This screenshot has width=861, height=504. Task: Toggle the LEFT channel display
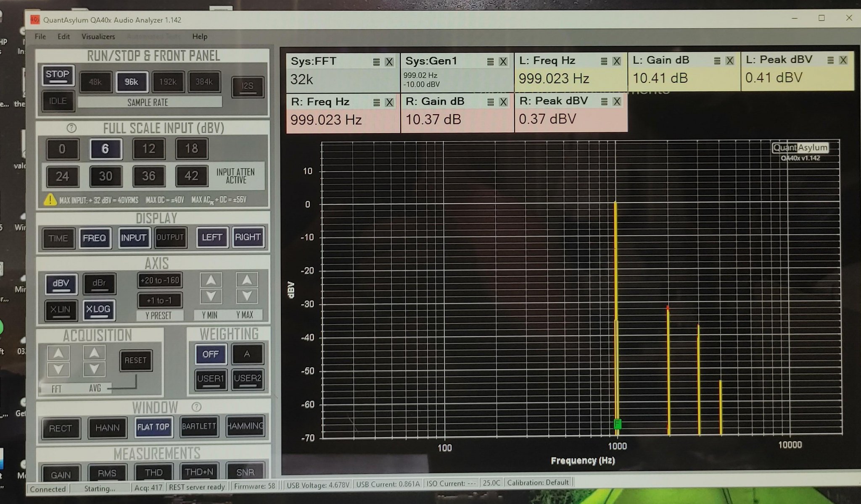[212, 237]
